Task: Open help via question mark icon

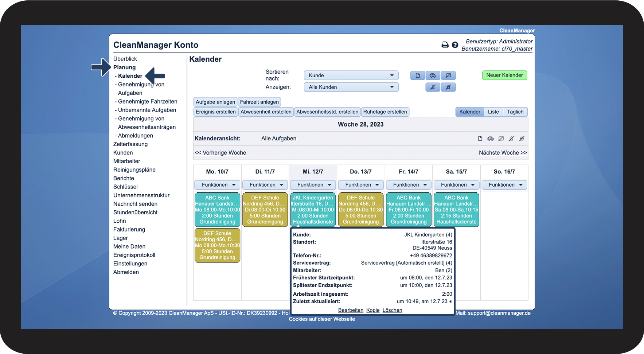Action: (x=455, y=45)
